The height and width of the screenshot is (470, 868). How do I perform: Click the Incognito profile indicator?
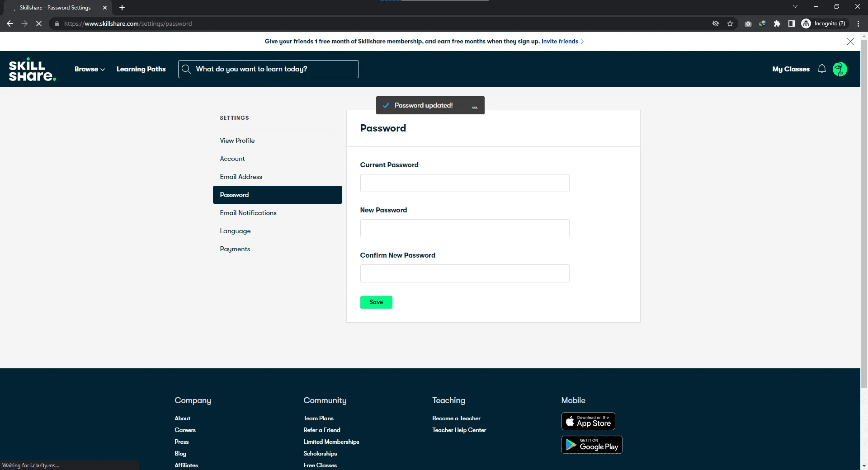(x=824, y=23)
